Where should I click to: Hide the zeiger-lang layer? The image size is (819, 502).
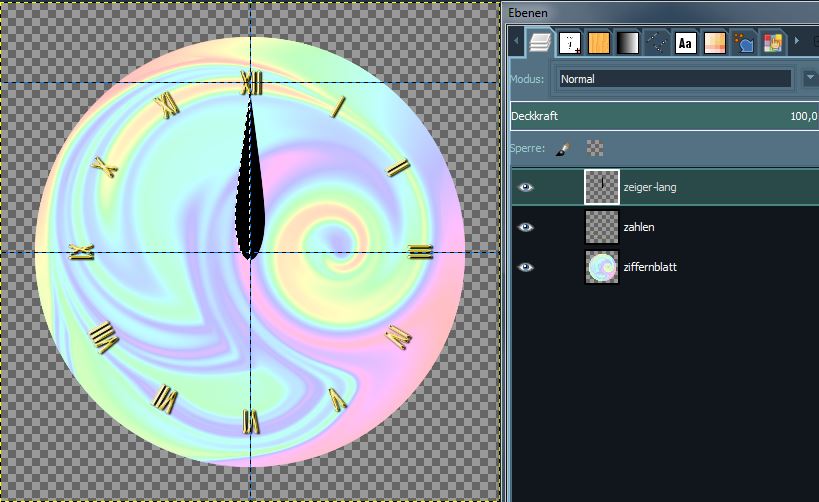(x=526, y=187)
